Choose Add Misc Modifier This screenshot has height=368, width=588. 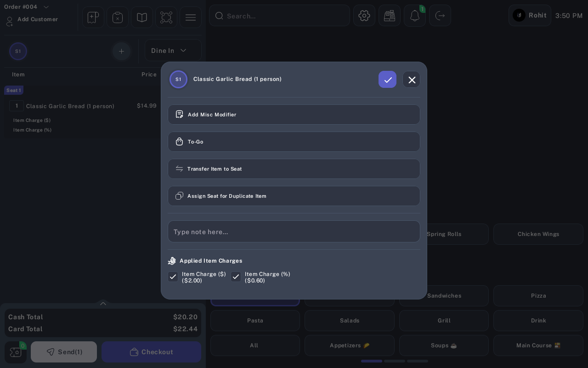point(294,115)
